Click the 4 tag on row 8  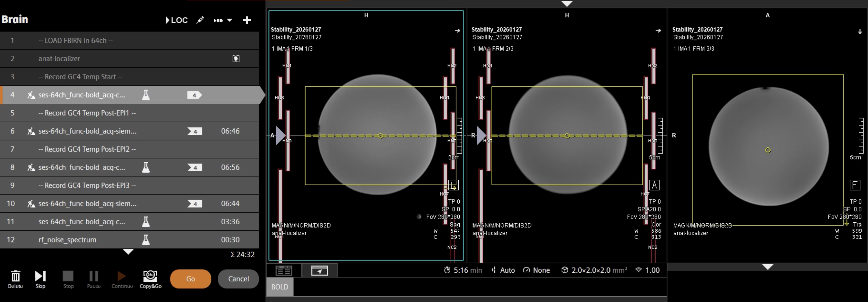click(x=195, y=168)
